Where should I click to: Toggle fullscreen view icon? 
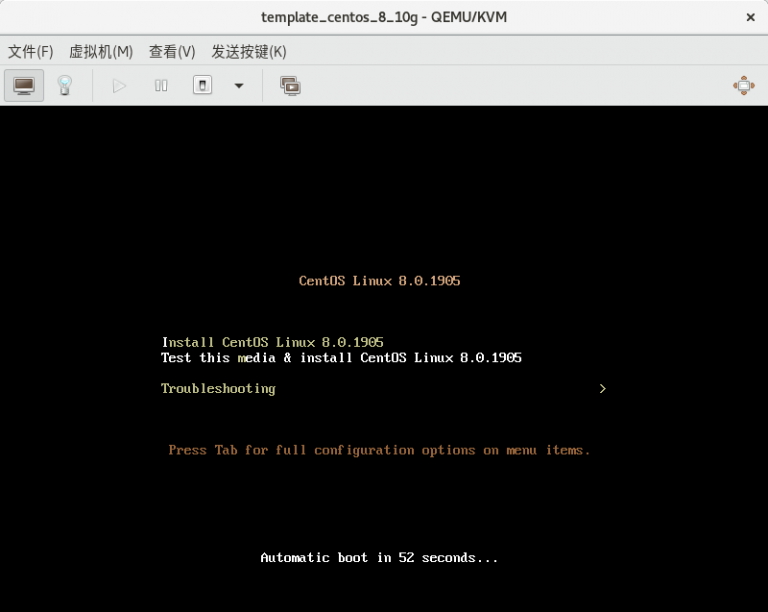[744, 86]
